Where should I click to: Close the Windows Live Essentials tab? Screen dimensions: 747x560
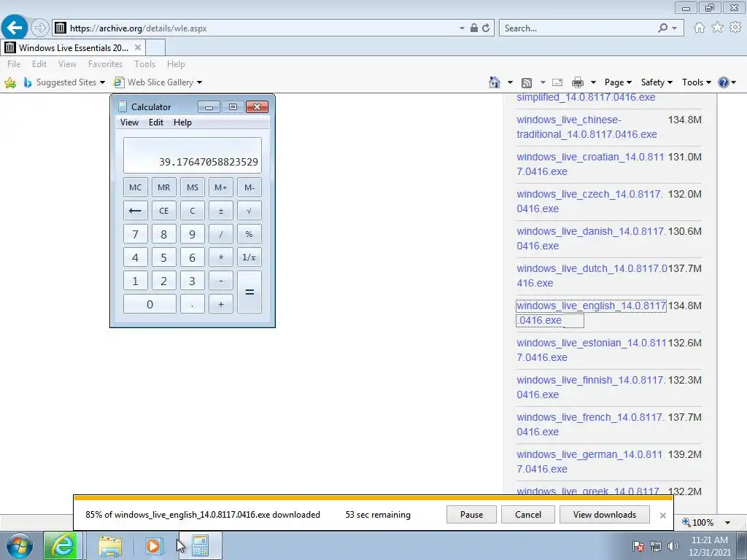pyautogui.click(x=138, y=47)
